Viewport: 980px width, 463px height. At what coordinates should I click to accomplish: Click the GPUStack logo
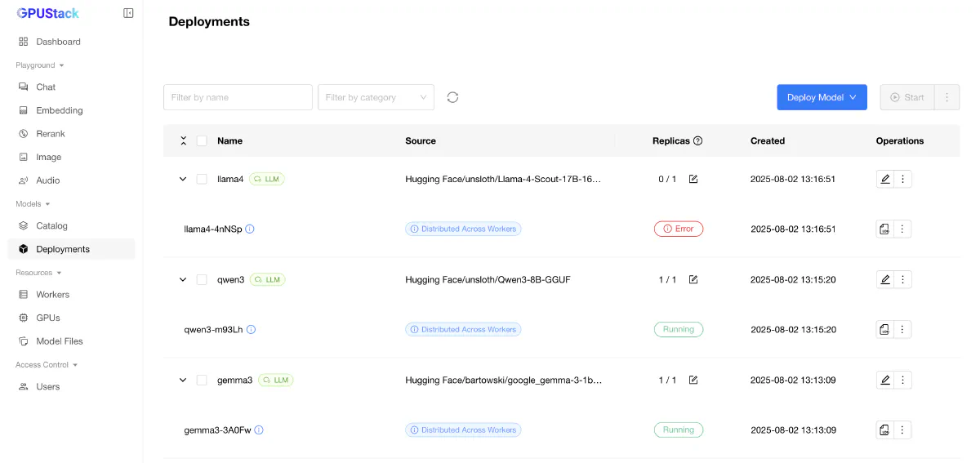[x=48, y=13]
